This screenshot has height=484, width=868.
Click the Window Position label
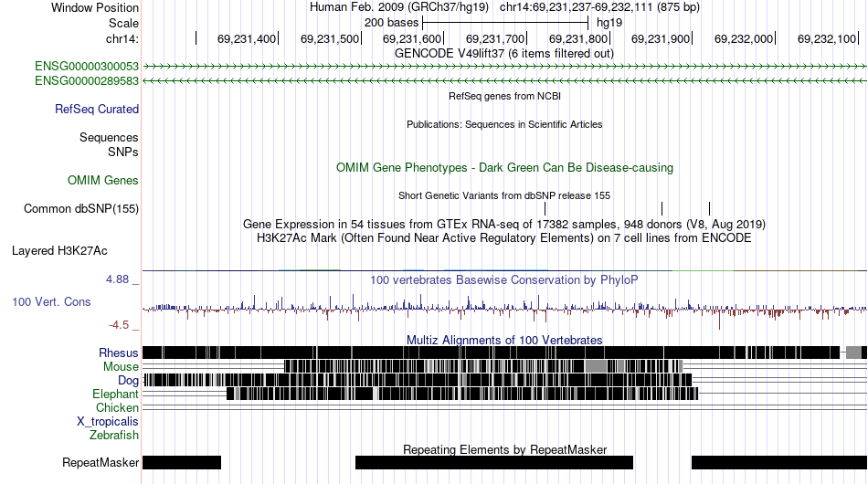point(95,7)
